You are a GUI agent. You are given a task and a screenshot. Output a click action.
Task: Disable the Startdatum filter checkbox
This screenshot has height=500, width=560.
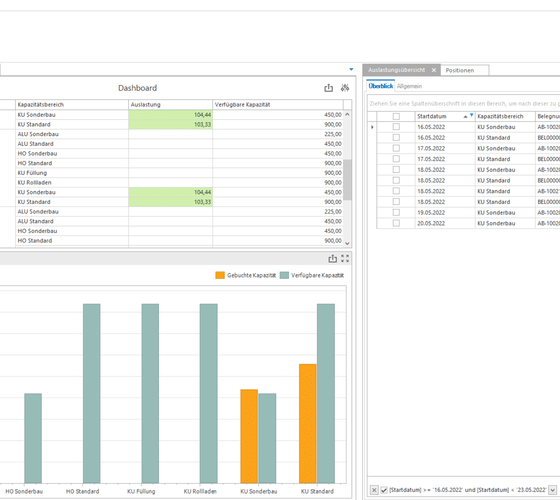coord(384,490)
